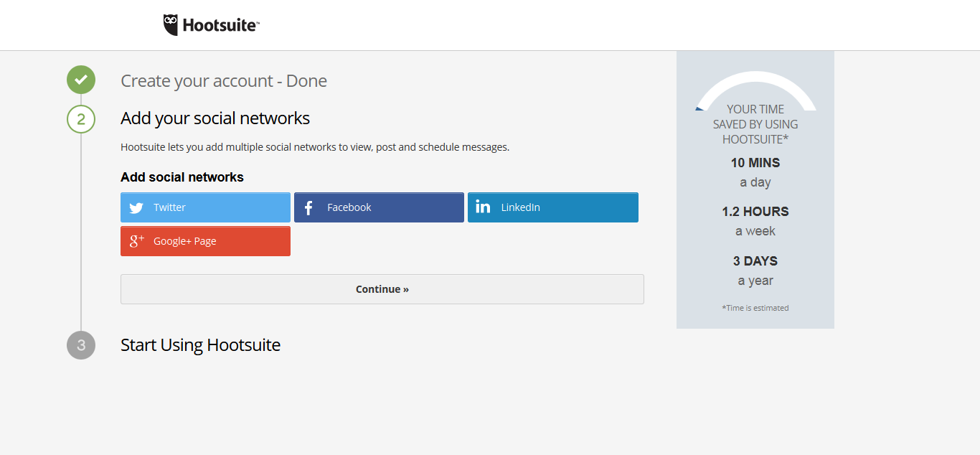
Task: Open the 'Start Using Hootsuite' step heading
Action: tap(200, 345)
